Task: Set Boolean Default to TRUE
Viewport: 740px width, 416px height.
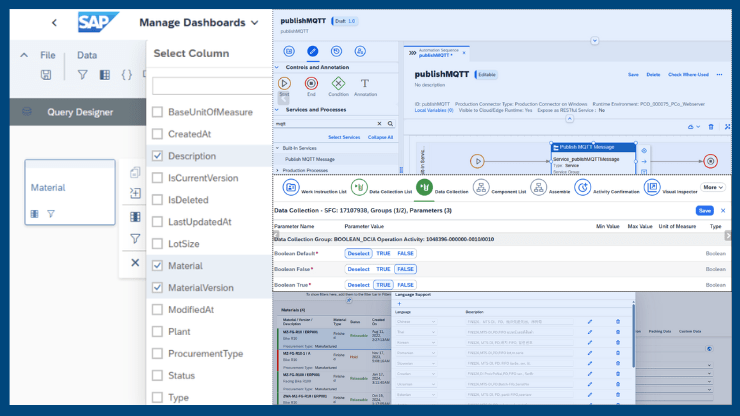Action: (383, 254)
